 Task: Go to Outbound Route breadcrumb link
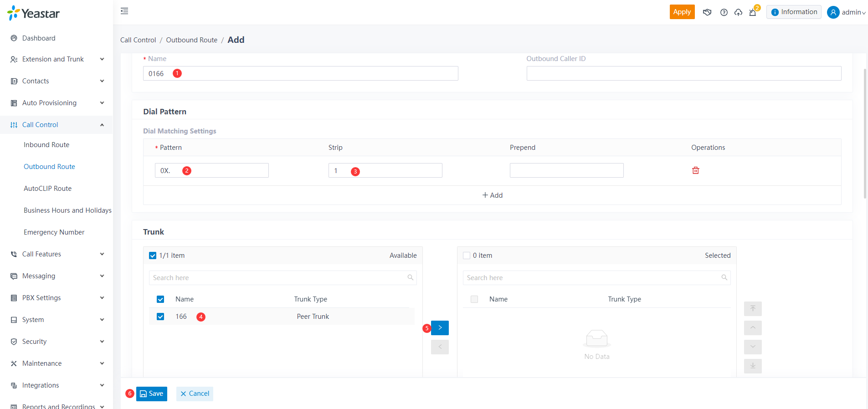[192, 40]
